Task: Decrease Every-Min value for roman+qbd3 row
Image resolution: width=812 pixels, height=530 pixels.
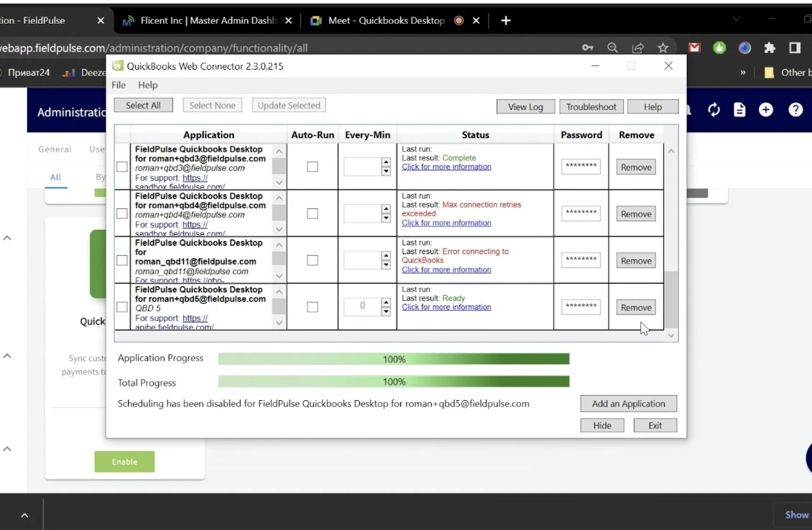Action: click(386, 172)
